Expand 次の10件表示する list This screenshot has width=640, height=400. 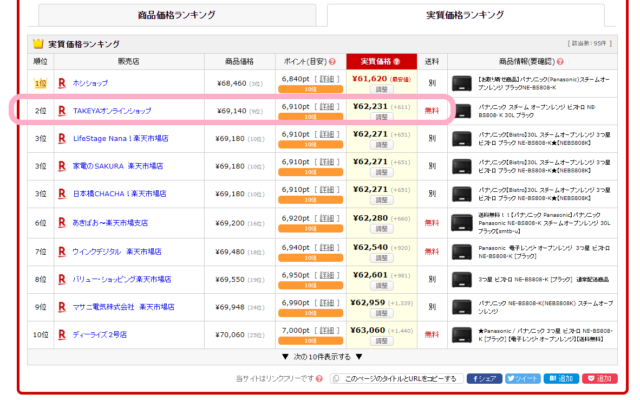click(322, 357)
